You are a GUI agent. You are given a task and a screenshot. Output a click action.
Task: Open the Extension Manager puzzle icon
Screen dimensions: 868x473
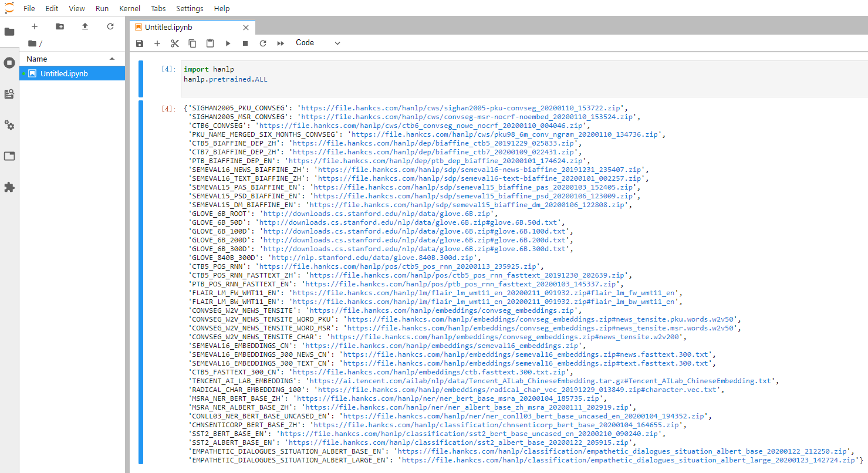pos(9,187)
